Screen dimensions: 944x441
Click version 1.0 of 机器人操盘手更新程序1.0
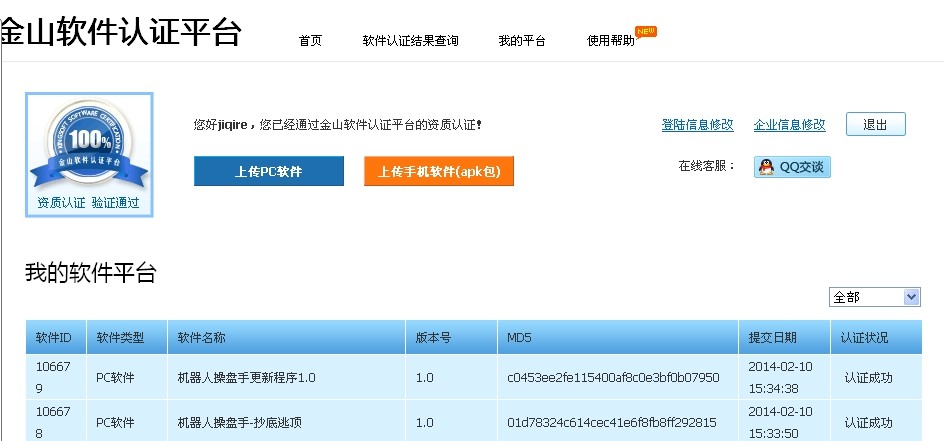pyautogui.click(x=424, y=378)
